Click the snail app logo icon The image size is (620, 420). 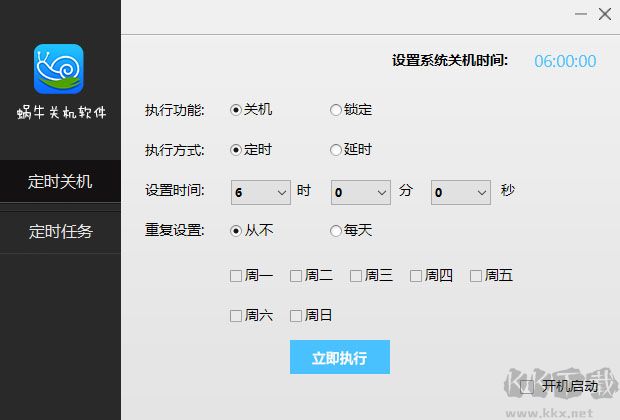[x=59, y=69]
